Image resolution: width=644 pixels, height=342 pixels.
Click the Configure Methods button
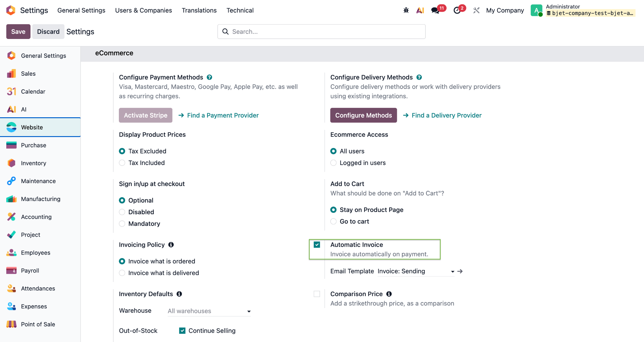pos(364,115)
